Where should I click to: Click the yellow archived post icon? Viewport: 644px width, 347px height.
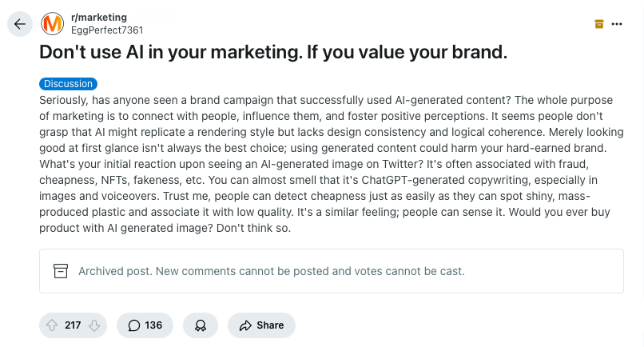point(598,24)
